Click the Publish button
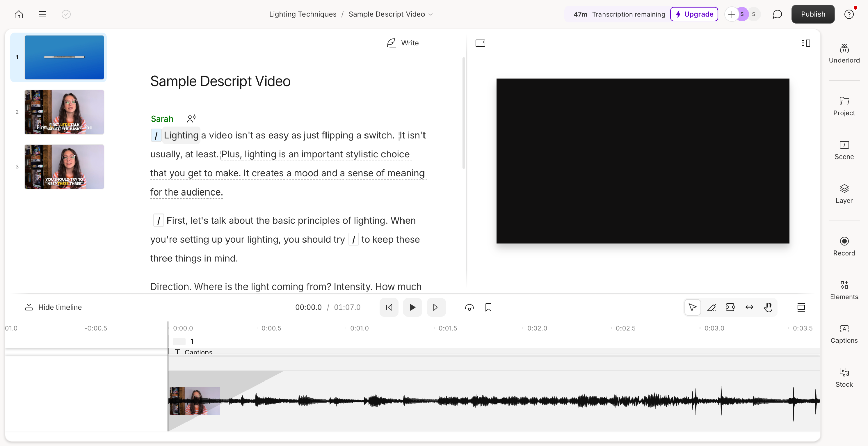This screenshot has width=868, height=446. (813, 14)
